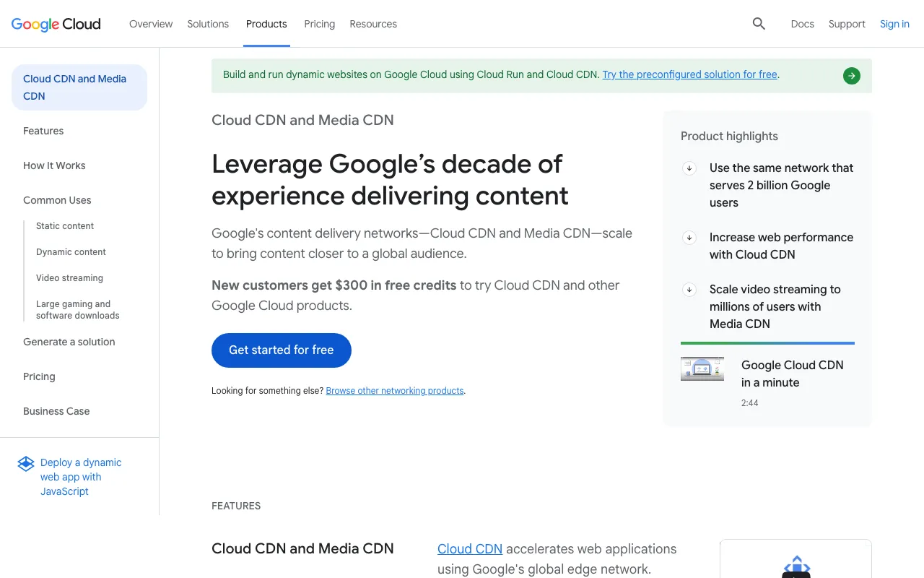Click 'Try the preconfigured solution for free' link
The height and width of the screenshot is (578, 924).
(x=689, y=74)
